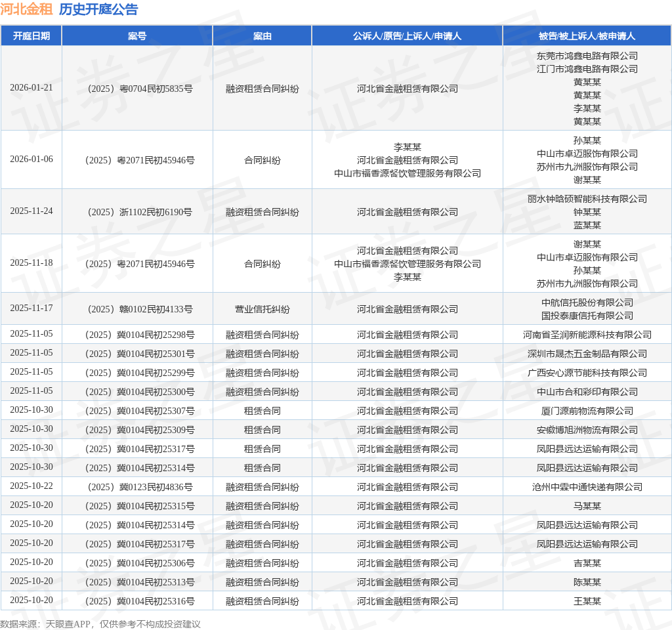Select case number 粤0704民初5835号
The width and height of the screenshot is (672, 630).
[140, 89]
